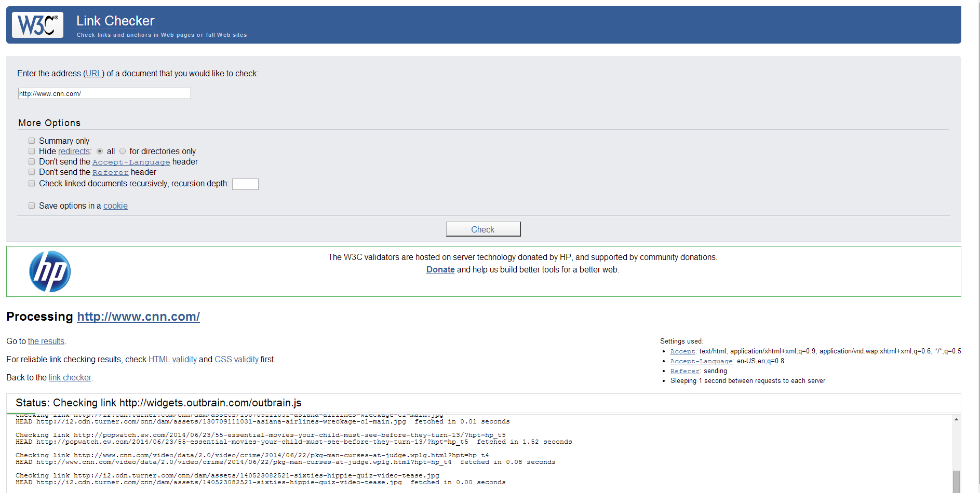Select 'for directories only' radio button
The width and height of the screenshot is (980, 493).
(123, 151)
